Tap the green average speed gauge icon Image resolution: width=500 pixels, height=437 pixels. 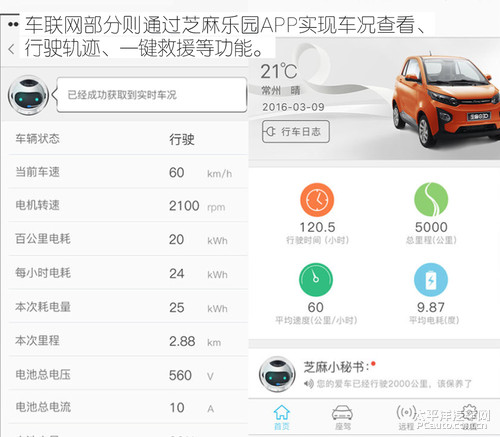316,280
